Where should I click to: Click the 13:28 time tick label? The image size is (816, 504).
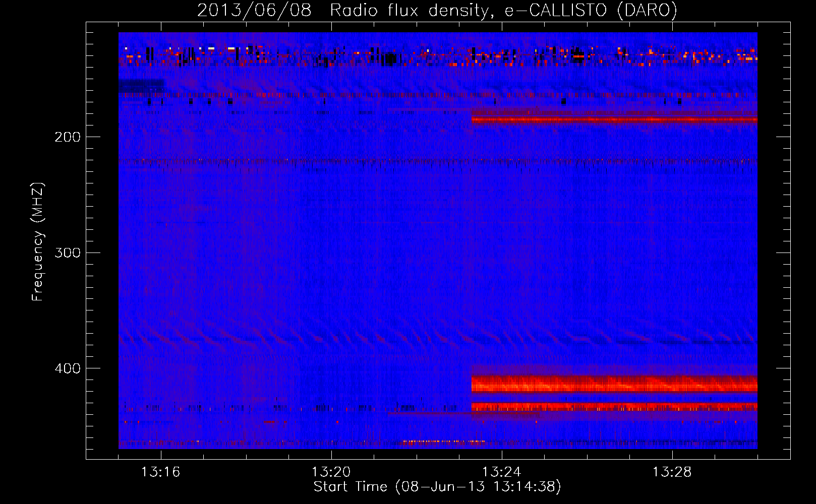point(672,472)
